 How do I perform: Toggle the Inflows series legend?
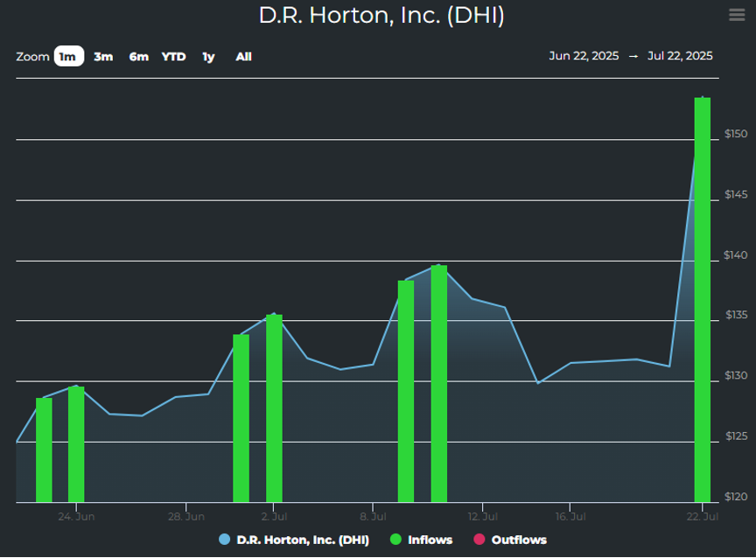[x=422, y=540]
